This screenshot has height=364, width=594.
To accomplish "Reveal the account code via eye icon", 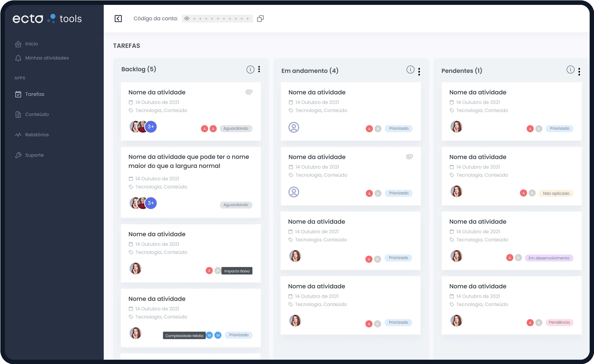I will click(187, 19).
